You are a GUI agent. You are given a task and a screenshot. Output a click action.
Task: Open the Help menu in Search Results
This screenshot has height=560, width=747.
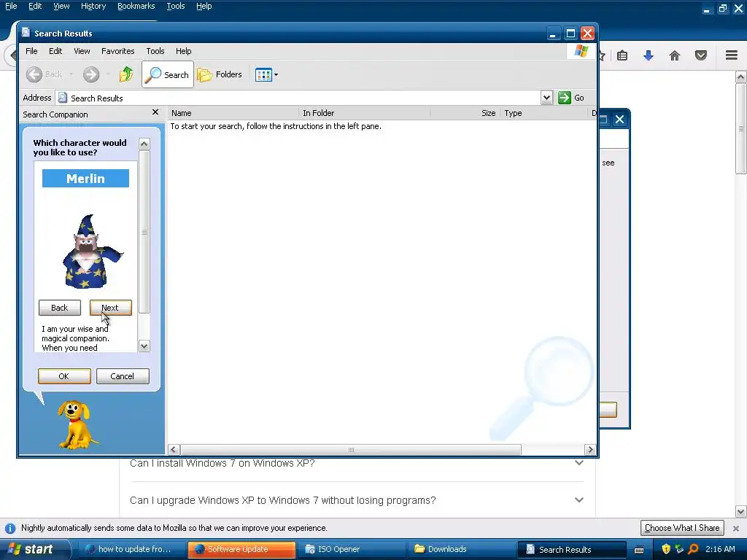[x=183, y=51]
